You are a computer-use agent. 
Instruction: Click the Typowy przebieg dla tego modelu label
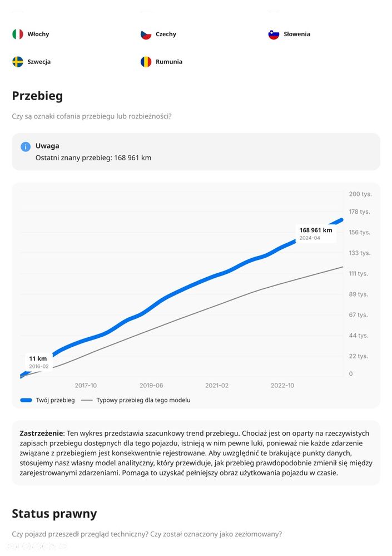[143, 400]
